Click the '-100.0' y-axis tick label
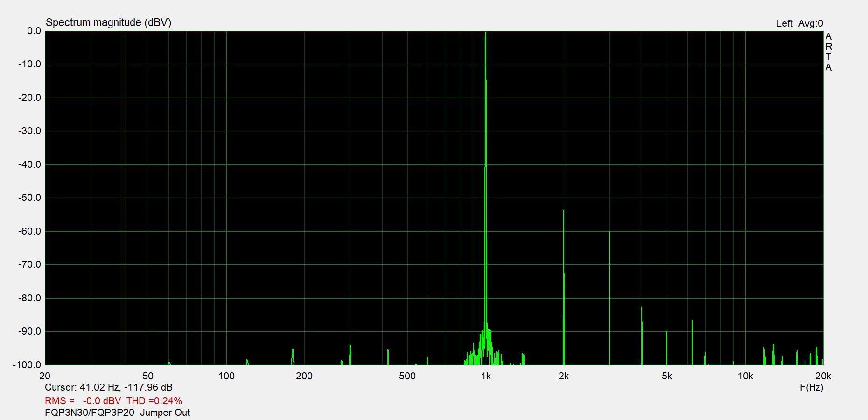The width and height of the screenshot is (868, 420). click(x=28, y=365)
